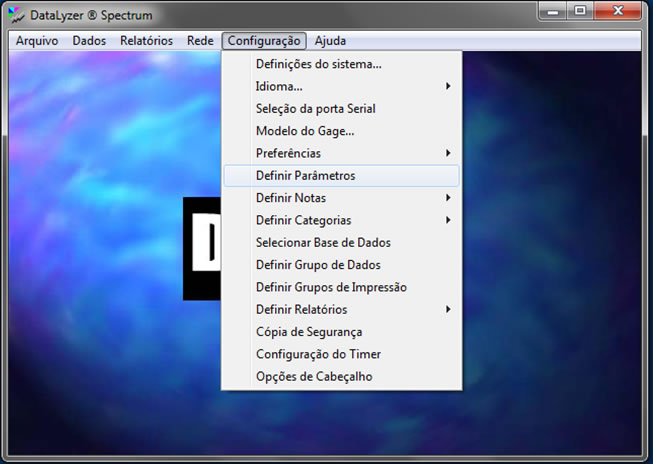Select Selecionar Base de Dados
The image size is (653, 464).
[323, 242]
